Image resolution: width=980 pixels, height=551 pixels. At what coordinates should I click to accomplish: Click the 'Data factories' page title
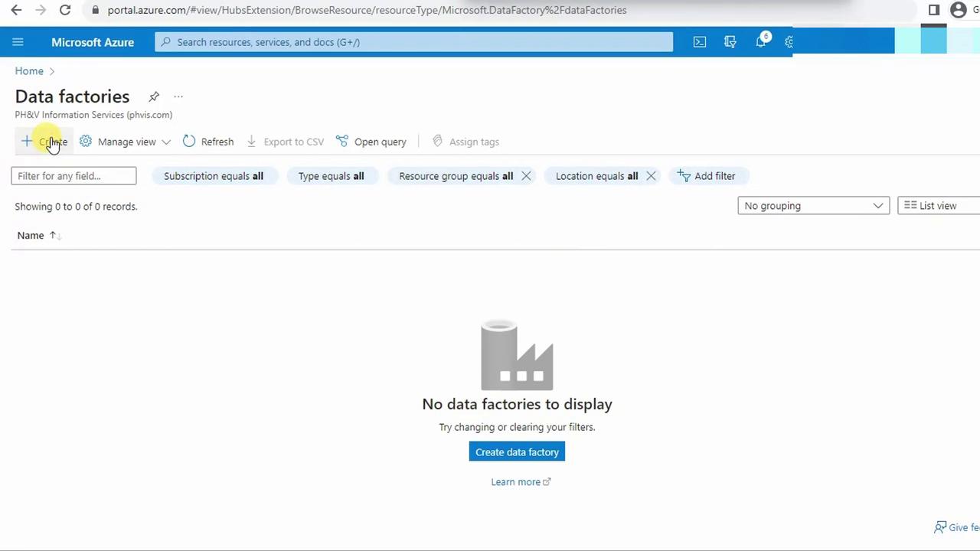[72, 96]
